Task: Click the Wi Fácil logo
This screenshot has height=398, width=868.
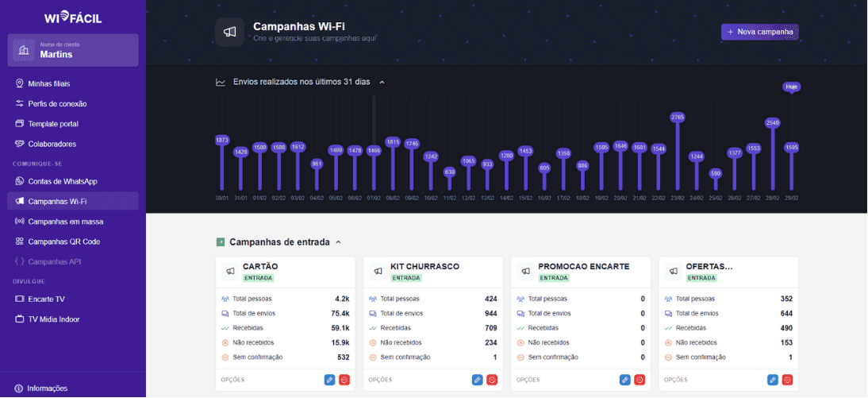Action: click(x=73, y=18)
